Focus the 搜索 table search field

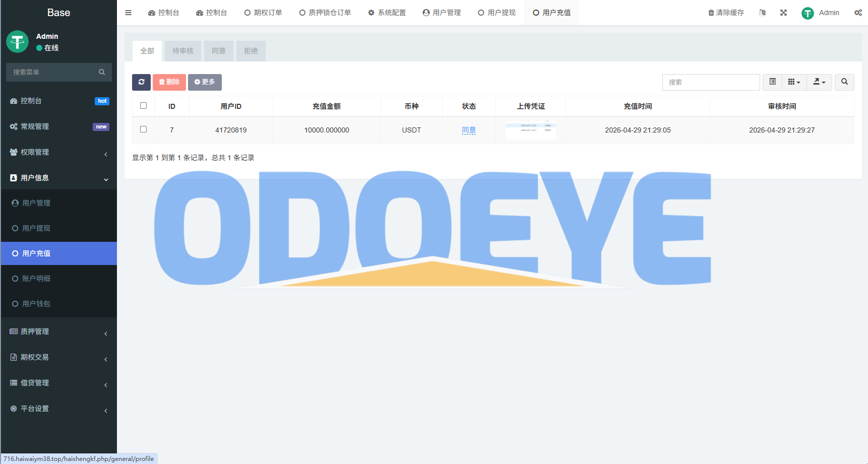pyautogui.click(x=711, y=82)
